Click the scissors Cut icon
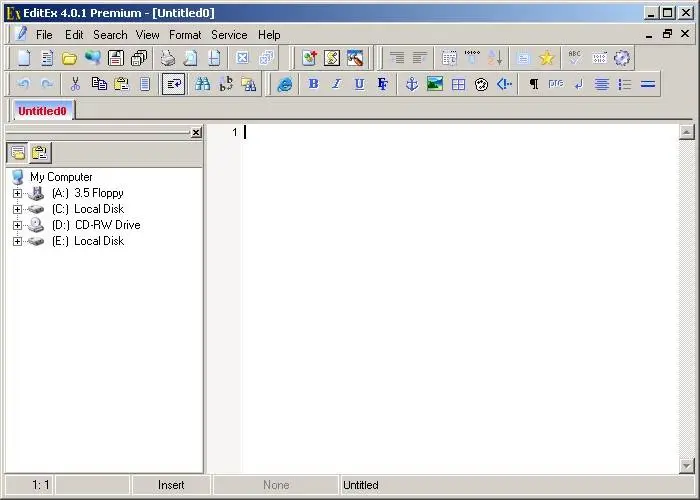The image size is (700, 500). (x=75, y=84)
